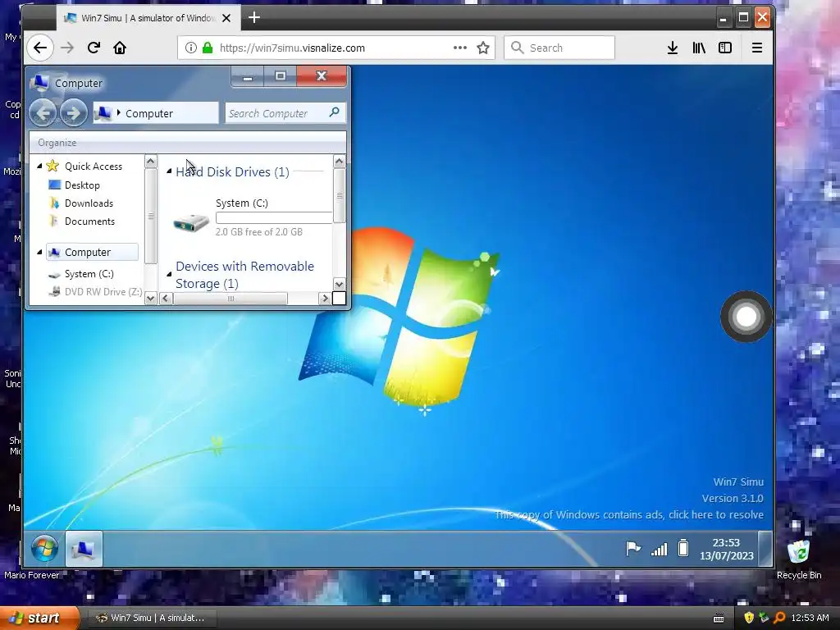The image size is (840, 630).
Task: Open Firefox downloads arrow icon
Action: pos(673,48)
